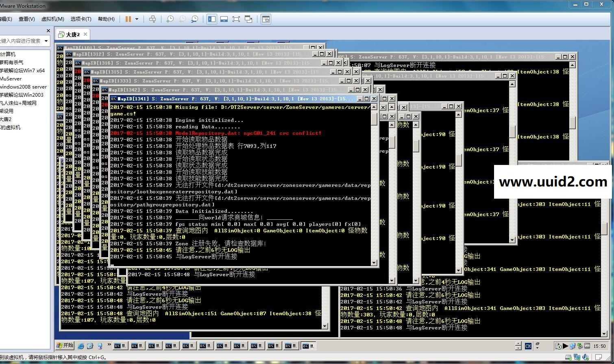Toggle the console view button
The width and height of the screenshot is (614, 364).
(x=266, y=19)
